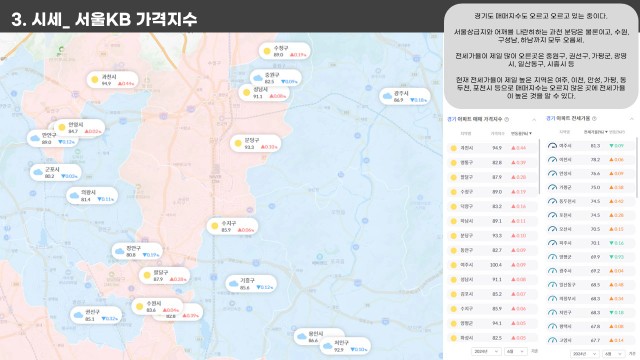Click the sun icon in the 100.4 index row
The image size is (640, 360).
tap(453, 265)
